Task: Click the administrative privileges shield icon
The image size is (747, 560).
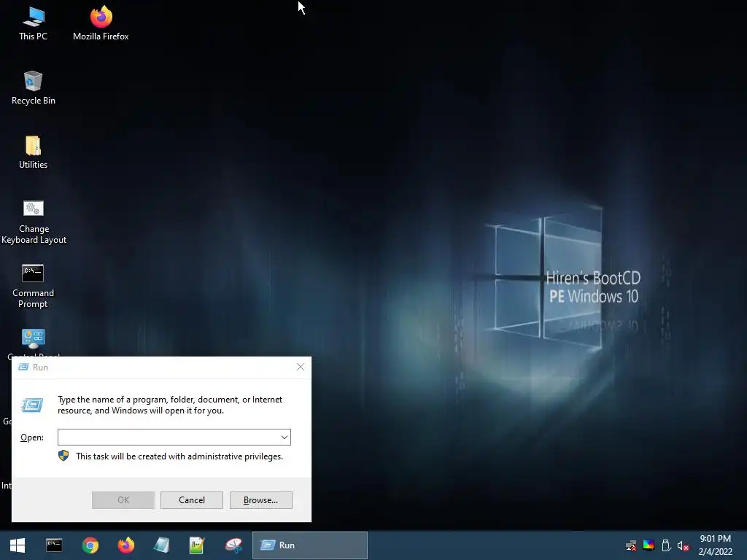Action: tap(63, 456)
